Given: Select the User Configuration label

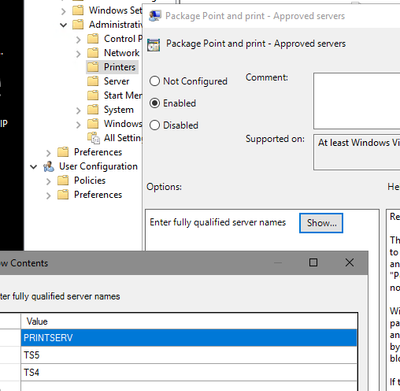Looking at the screenshot, I should 98,166.
